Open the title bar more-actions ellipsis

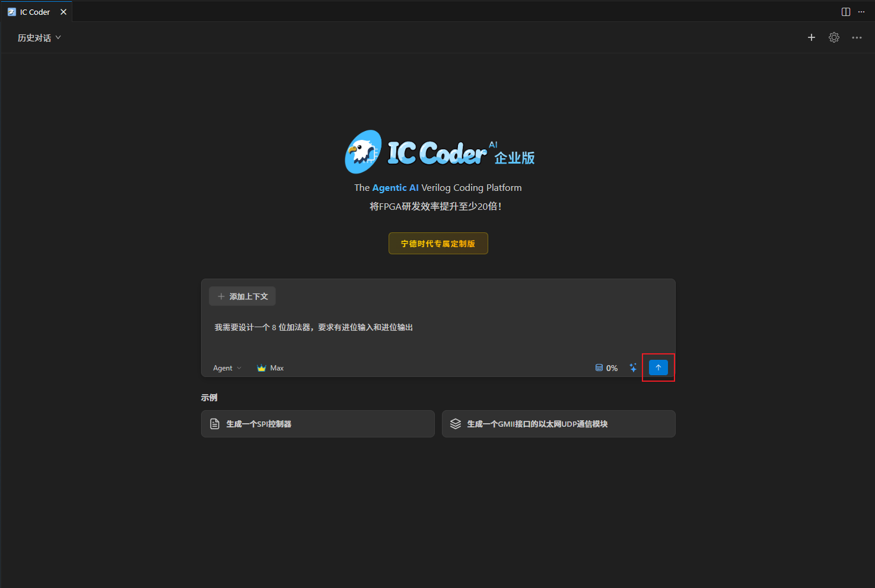[861, 12]
